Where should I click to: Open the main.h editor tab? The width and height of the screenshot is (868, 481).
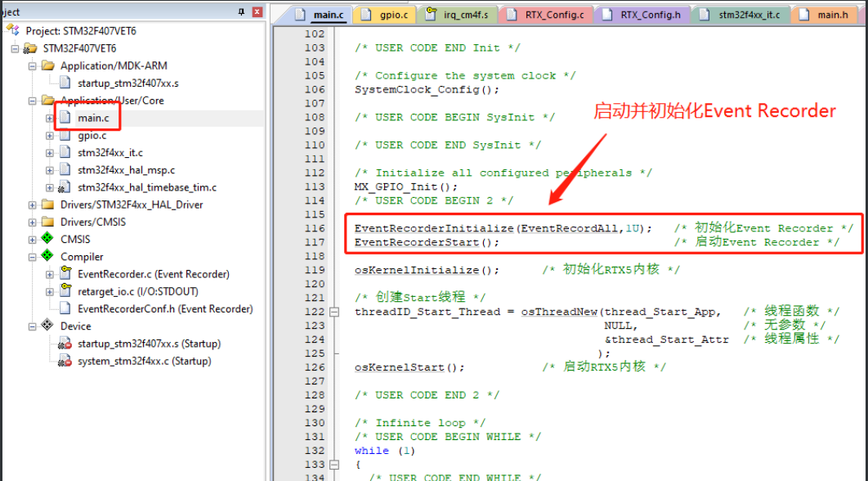pyautogui.click(x=832, y=13)
